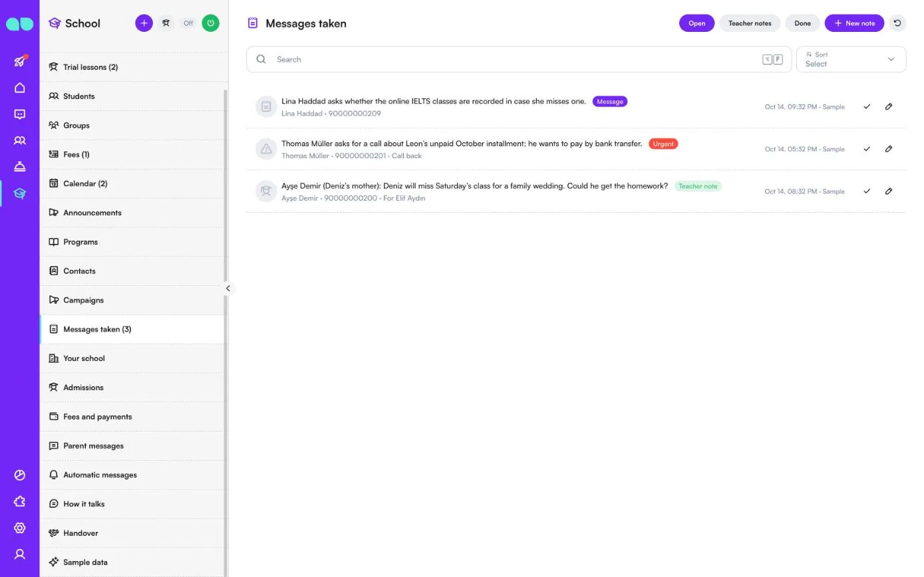Open the puzzle piece integrations icon

[20, 501]
